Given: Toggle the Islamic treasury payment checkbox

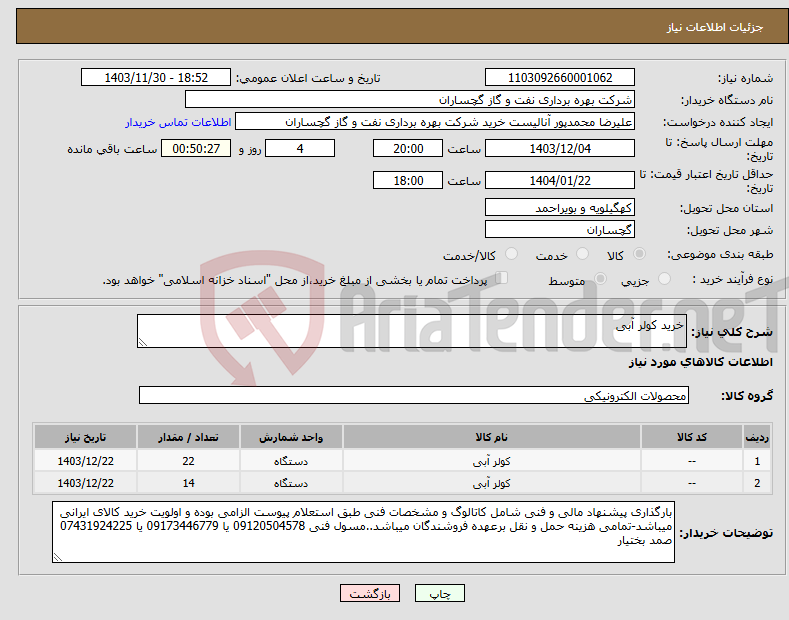Looking at the screenshot, I should click(501, 278).
